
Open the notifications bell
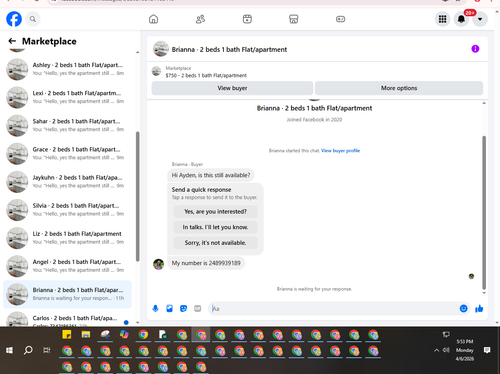461,19
